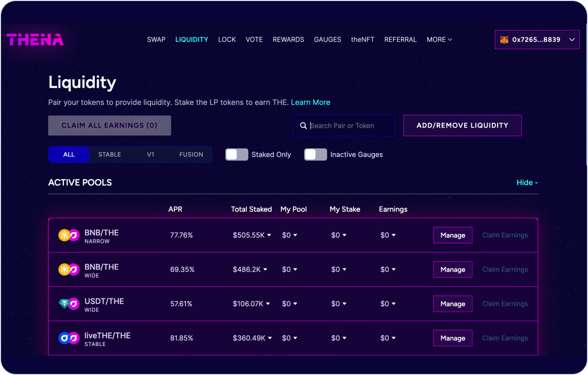Open the REFERRAL page
Image resolution: width=588 pixels, height=375 pixels.
(x=401, y=39)
